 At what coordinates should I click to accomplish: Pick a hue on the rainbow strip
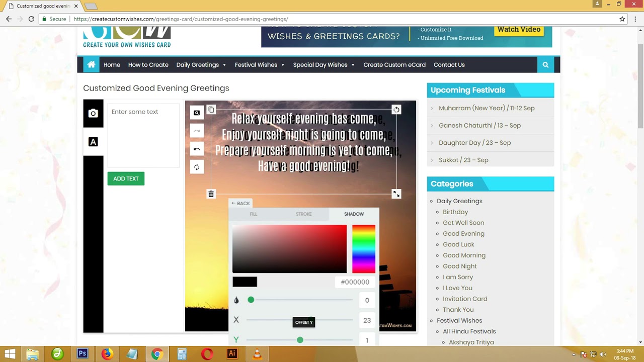coord(364,249)
